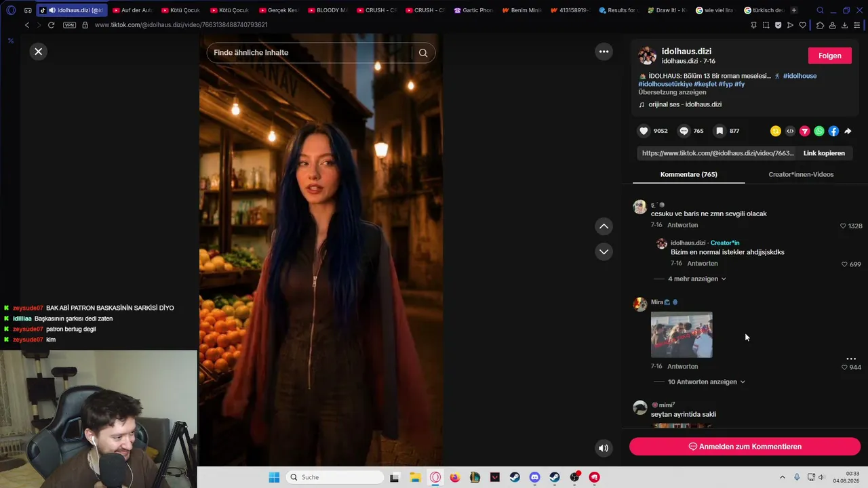Open Discord from the taskbar
The image size is (868, 488).
534,477
